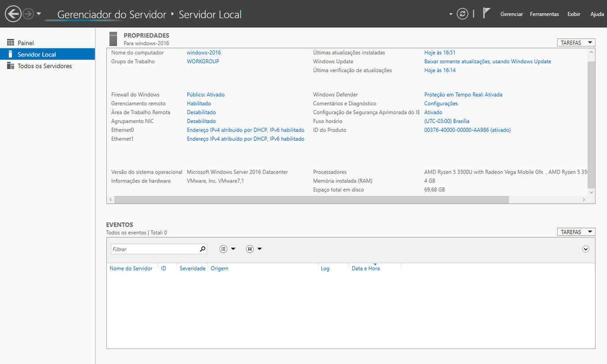Sort events by Severidade column header
Viewport: 607px width, 364px height.
coord(192,268)
